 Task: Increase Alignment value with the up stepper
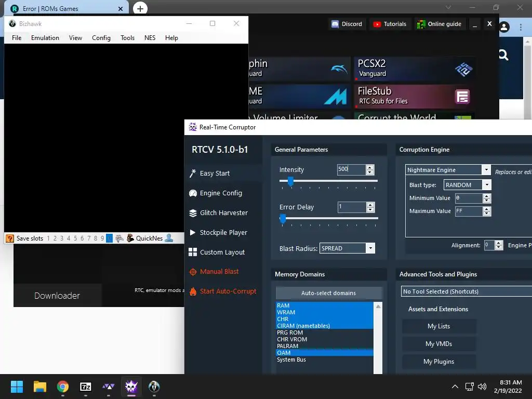point(498,243)
